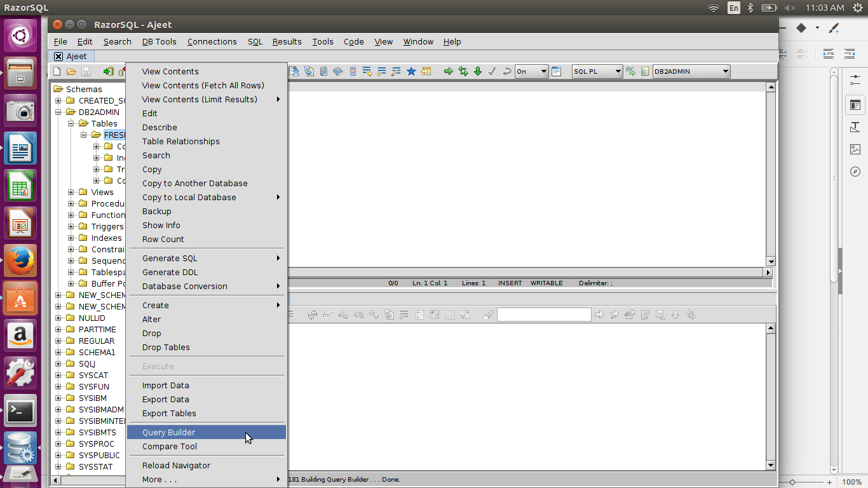Open LibreOffice Calc from the launcher

click(20, 186)
